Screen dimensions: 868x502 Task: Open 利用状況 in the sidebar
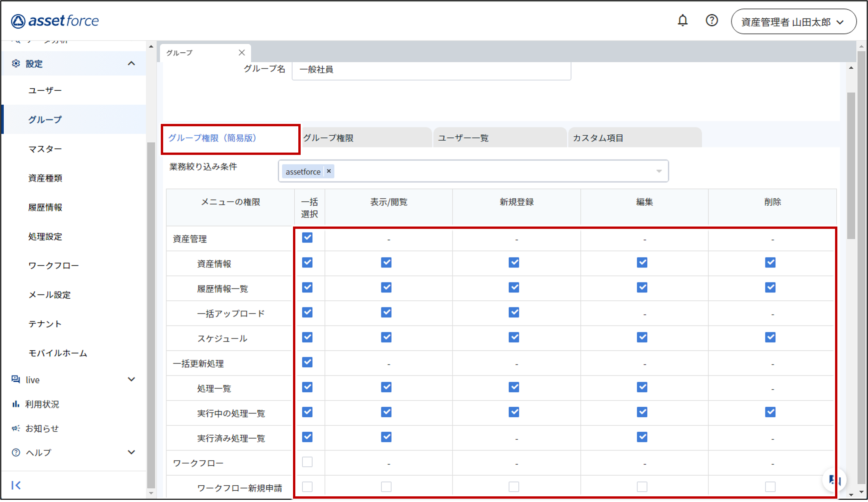[x=42, y=404]
